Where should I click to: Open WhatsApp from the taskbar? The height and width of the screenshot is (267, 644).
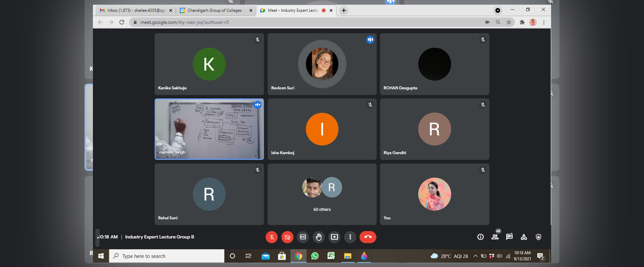tap(315, 256)
